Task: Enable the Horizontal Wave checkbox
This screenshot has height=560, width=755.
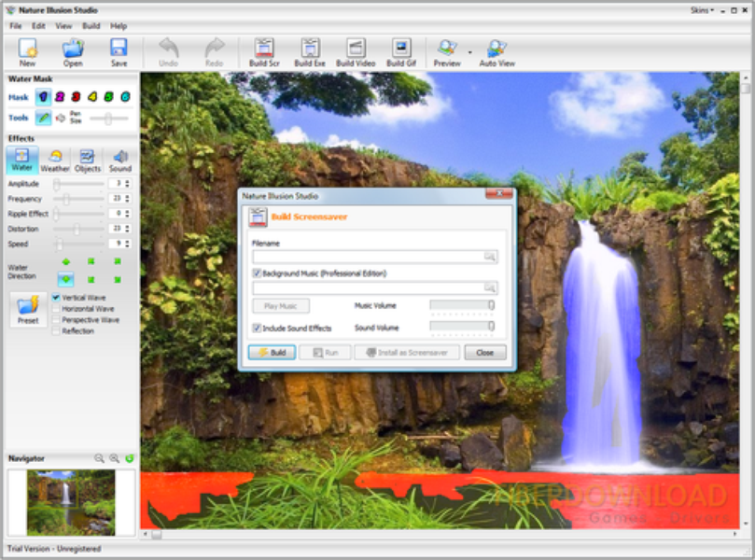Action: tap(56, 309)
